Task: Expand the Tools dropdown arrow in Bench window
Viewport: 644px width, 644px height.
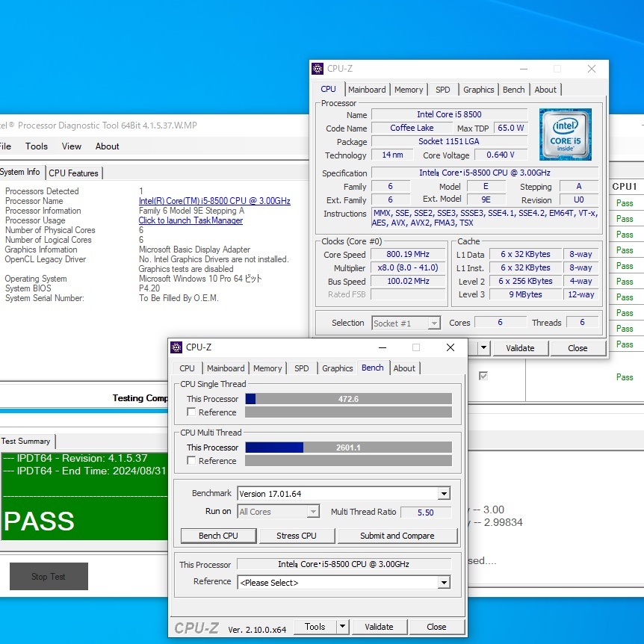Action: point(342,627)
